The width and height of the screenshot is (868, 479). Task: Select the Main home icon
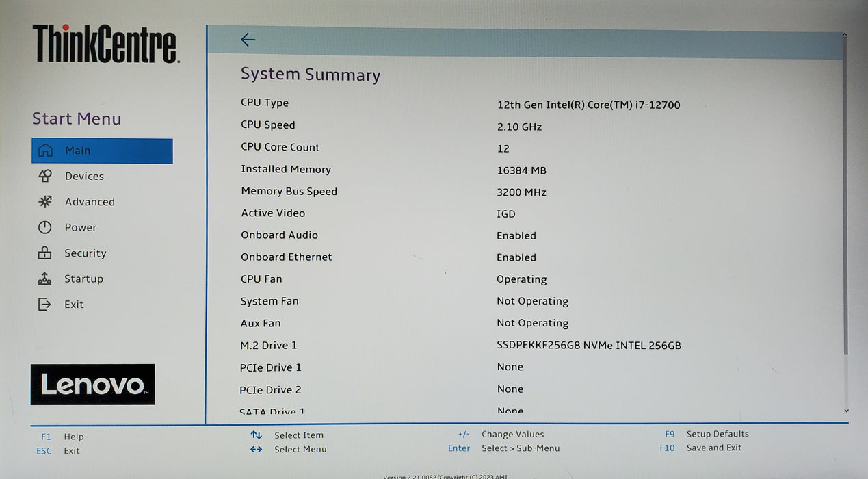pyautogui.click(x=45, y=151)
